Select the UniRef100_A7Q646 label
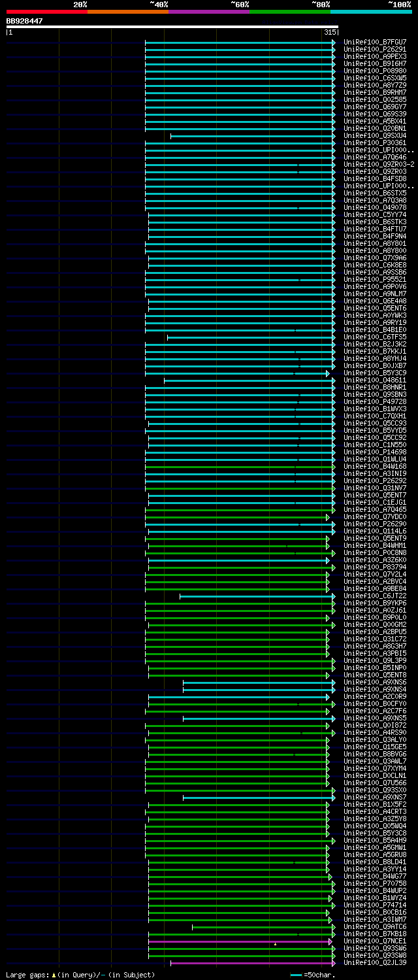 coord(375,157)
